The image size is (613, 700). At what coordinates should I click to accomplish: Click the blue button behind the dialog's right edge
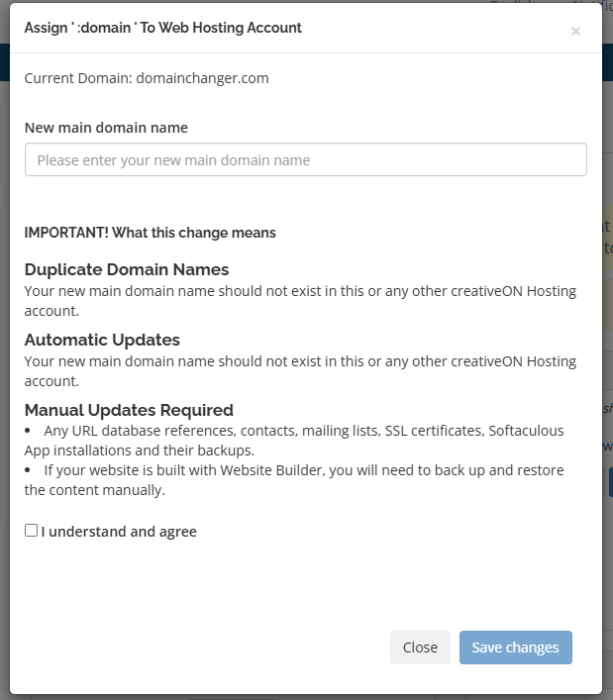click(x=609, y=482)
